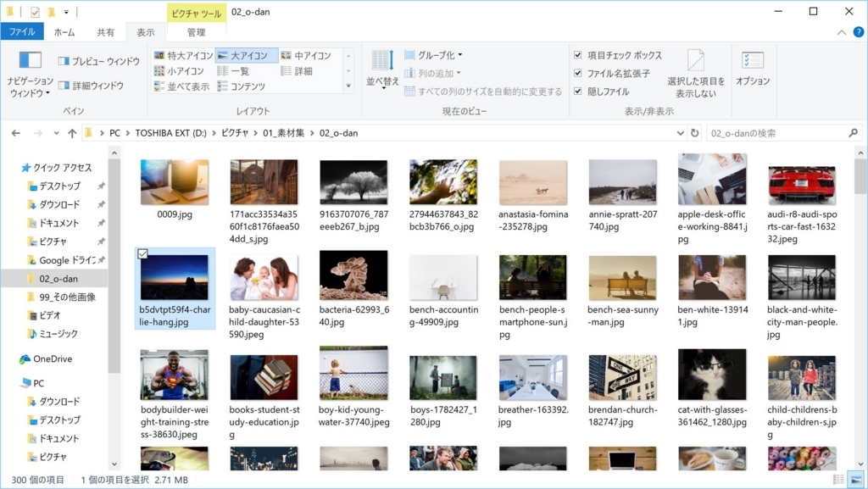Screen dimensions: 868x489
Task: Open the Manage ribbon tab
Action: coord(196,32)
